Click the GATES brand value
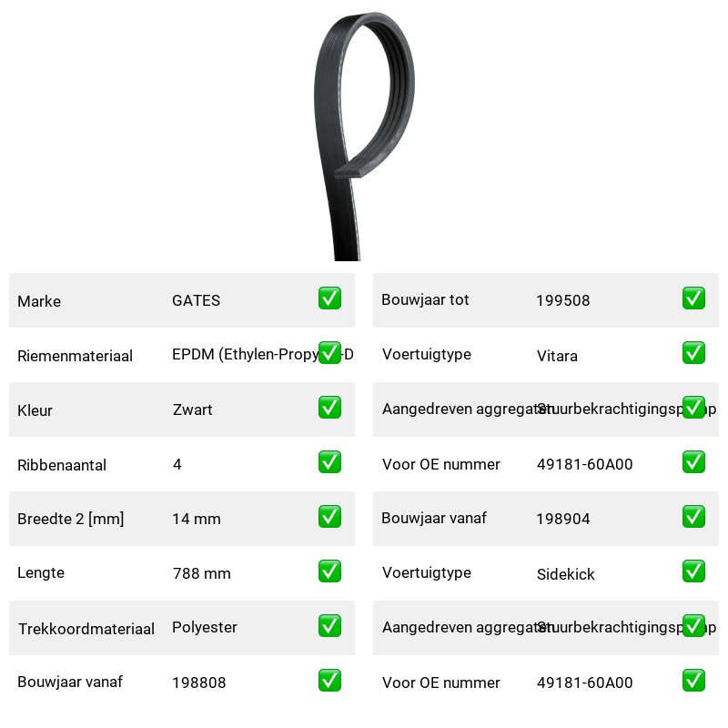The image size is (728, 728). pos(196,300)
